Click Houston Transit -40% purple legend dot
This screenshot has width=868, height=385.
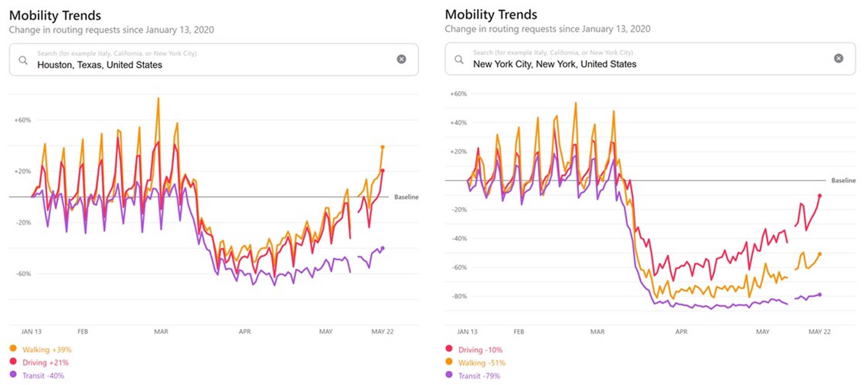13,374
